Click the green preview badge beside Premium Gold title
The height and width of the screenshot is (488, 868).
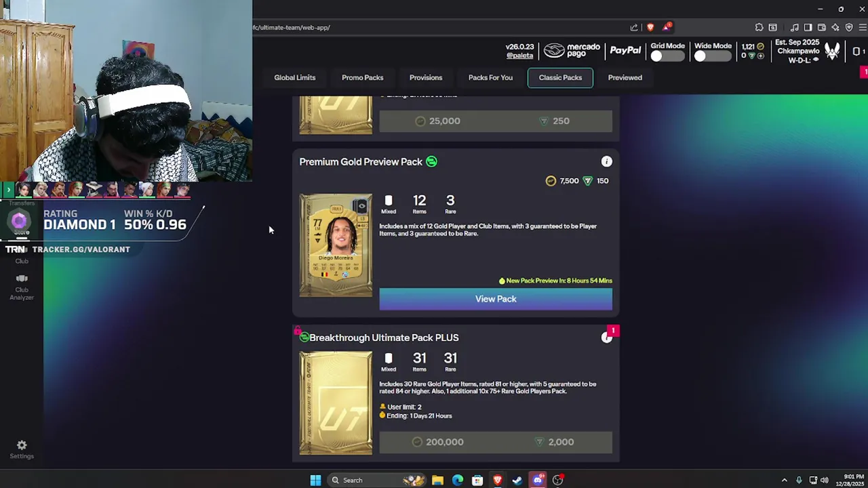[x=431, y=161]
